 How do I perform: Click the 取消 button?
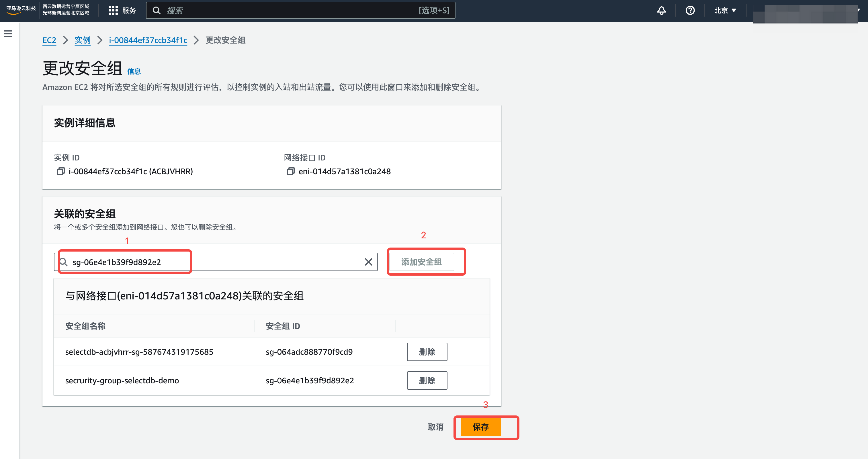[435, 427]
